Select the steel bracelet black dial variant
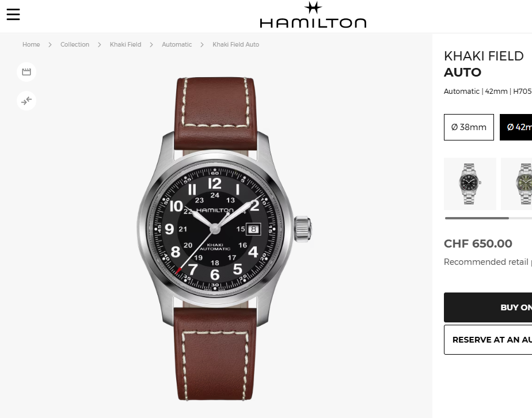This screenshot has width=532, height=418. click(470, 184)
